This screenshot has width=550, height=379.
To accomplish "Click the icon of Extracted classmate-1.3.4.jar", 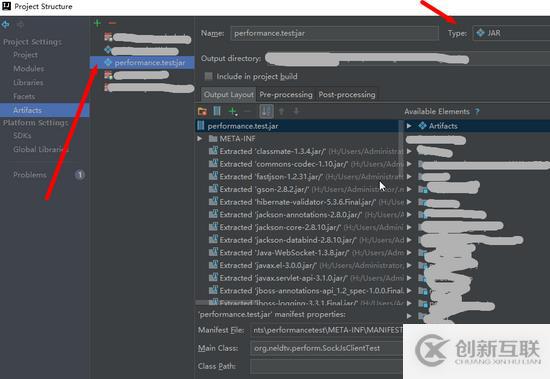I will click(213, 151).
